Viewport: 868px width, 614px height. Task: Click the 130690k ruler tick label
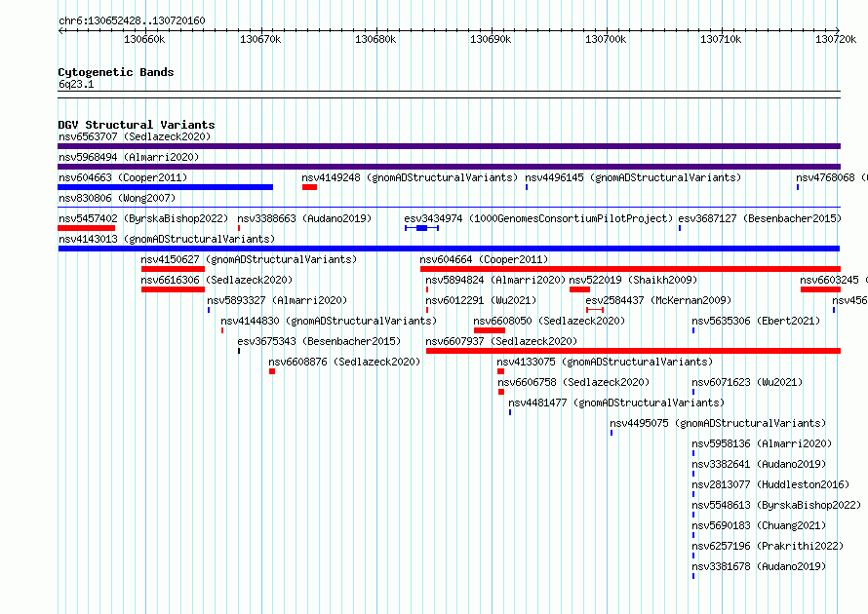[x=491, y=39]
